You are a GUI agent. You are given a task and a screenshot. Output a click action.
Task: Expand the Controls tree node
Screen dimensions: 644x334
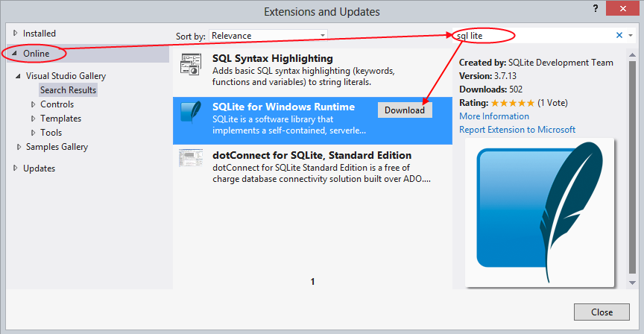coord(34,104)
